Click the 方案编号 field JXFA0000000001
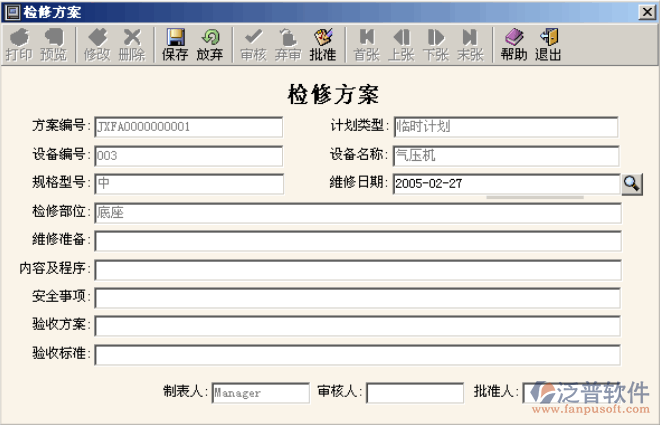 tap(189, 127)
